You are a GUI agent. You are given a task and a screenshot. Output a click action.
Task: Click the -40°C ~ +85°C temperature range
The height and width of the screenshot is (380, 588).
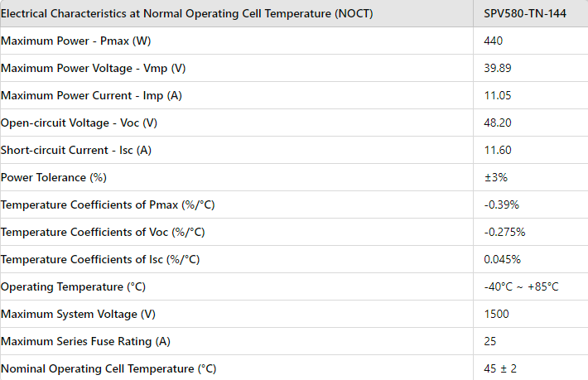[x=522, y=286]
